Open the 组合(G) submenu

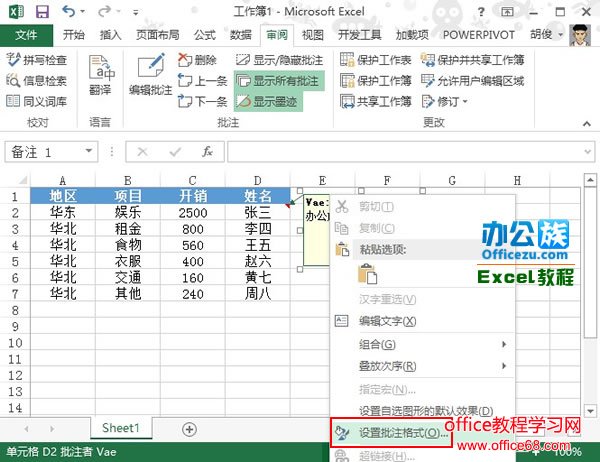(422, 344)
